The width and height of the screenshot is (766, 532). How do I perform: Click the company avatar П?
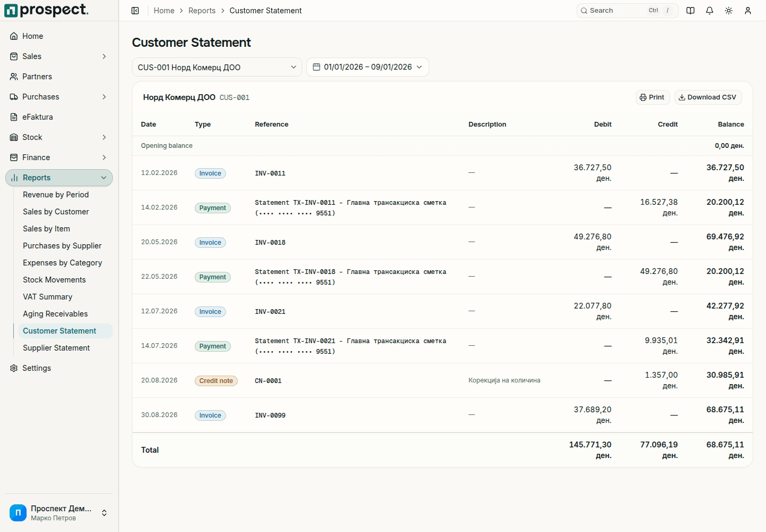click(x=18, y=513)
